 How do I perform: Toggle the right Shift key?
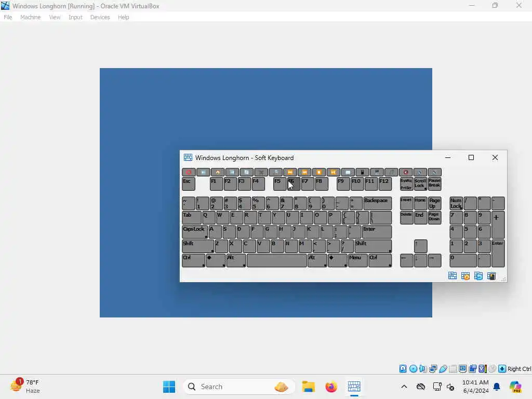[373, 246]
